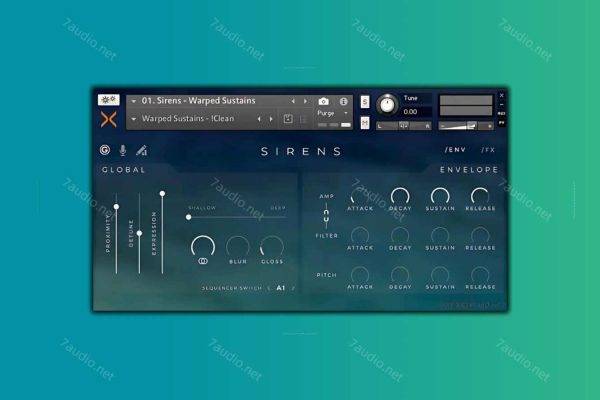Click the AMP Release knob

[x=480, y=196]
